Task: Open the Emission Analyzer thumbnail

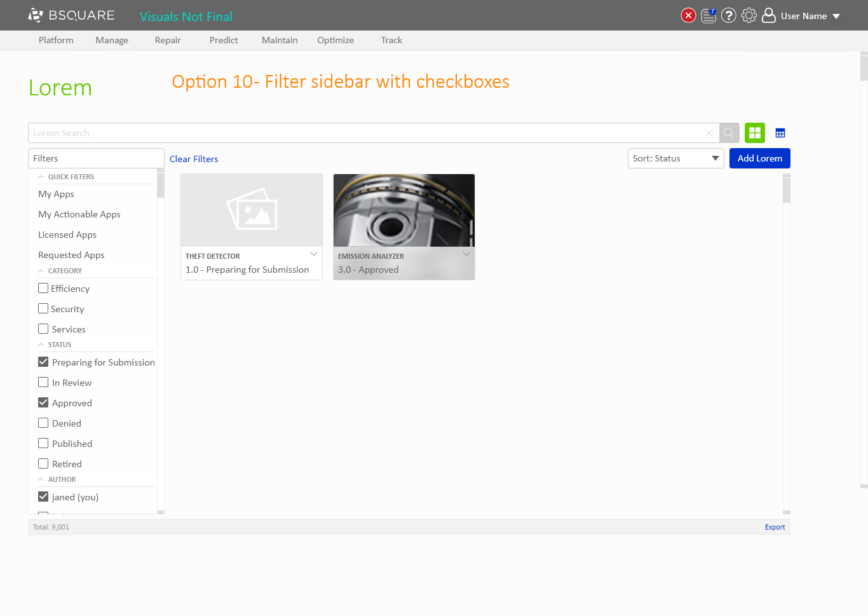Action: tap(404, 210)
